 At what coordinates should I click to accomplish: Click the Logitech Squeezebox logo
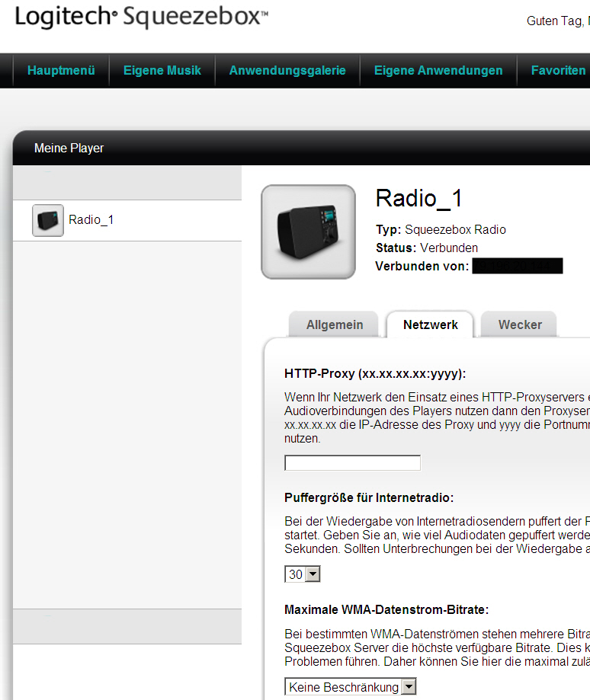tap(141, 17)
